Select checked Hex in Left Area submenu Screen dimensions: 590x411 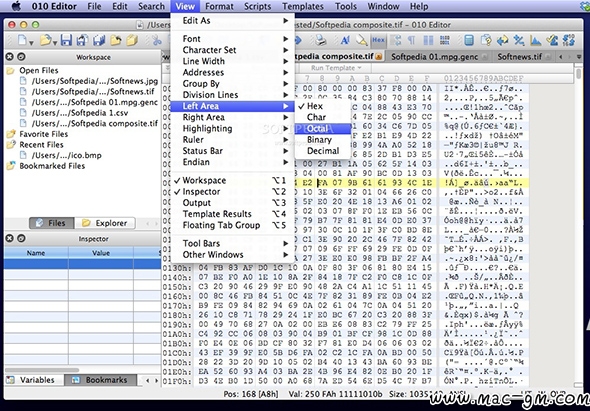323,106
